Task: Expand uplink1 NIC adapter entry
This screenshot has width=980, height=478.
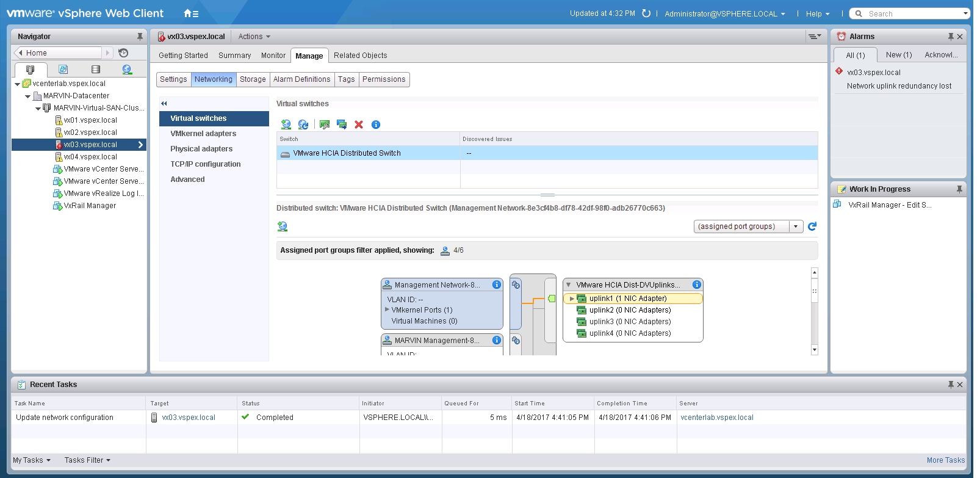Action: pyautogui.click(x=572, y=299)
